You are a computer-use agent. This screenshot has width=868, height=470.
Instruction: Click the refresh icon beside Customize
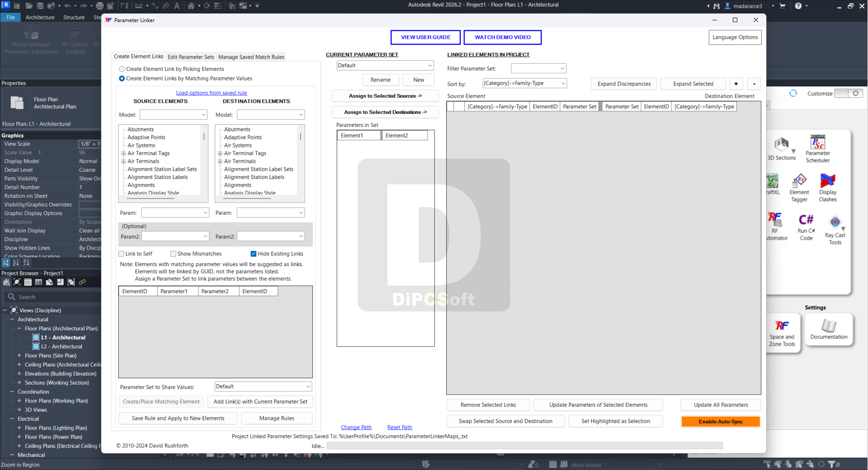pyautogui.click(x=793, y=93)
